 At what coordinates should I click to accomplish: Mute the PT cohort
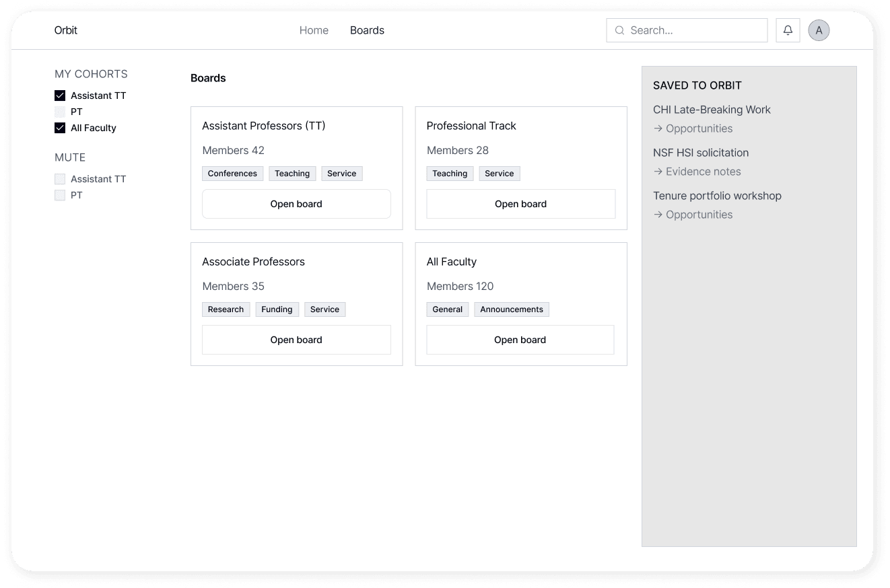click(x=60, y=195)
